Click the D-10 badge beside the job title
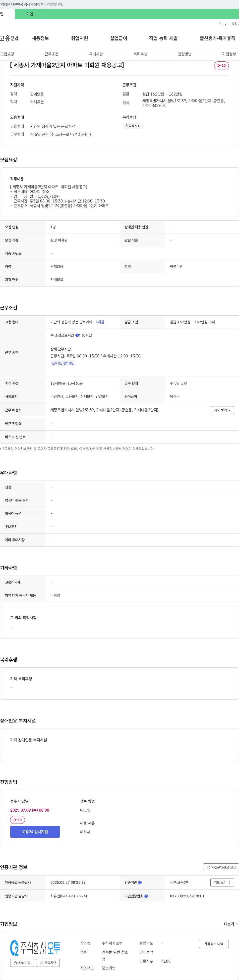The width and height of the screenshot is (239, 980). click(x=221, y=65)
